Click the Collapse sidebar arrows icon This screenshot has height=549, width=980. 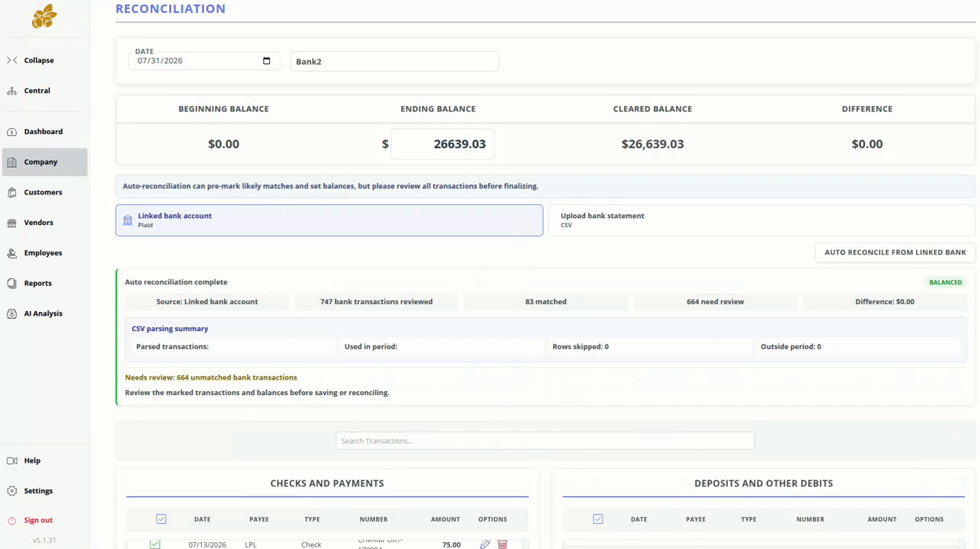[11, 60]
